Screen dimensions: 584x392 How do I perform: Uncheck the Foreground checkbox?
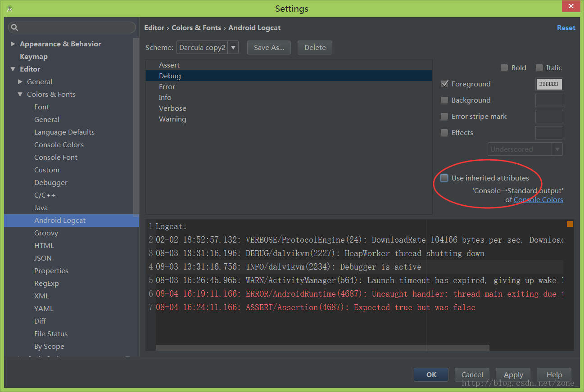(444, 84)
